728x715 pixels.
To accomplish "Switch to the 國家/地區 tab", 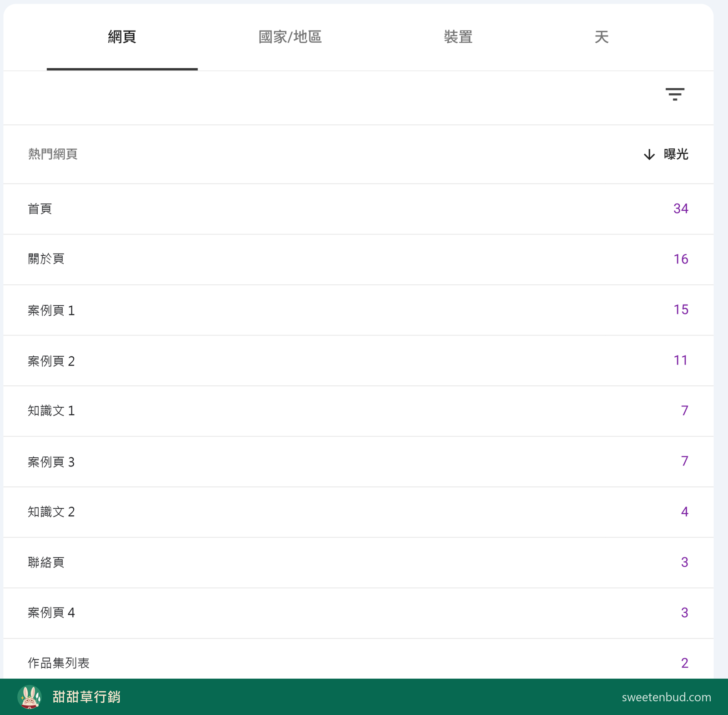I will click(290, 37).
